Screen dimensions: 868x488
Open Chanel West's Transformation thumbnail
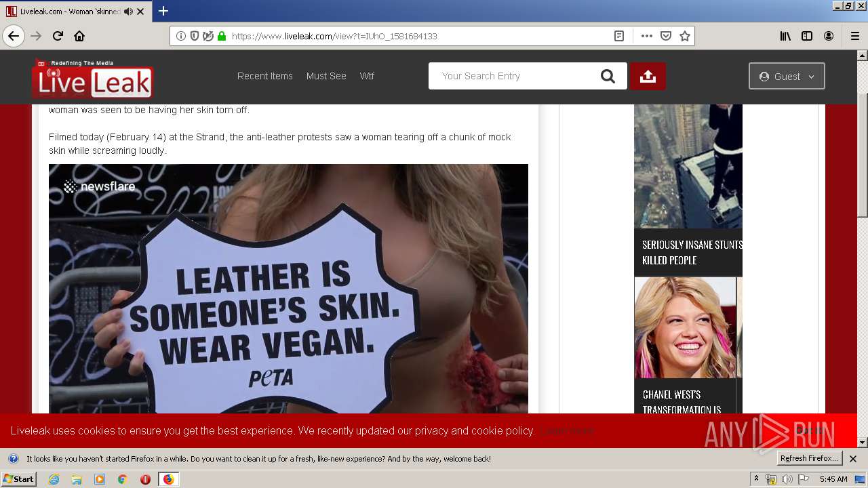tap(686, 327)
